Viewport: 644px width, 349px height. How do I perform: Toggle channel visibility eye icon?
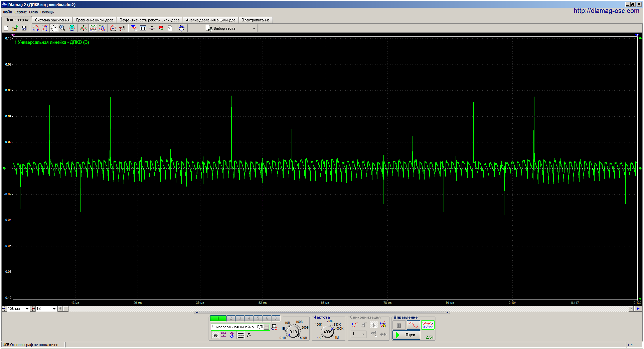point(215,335)
